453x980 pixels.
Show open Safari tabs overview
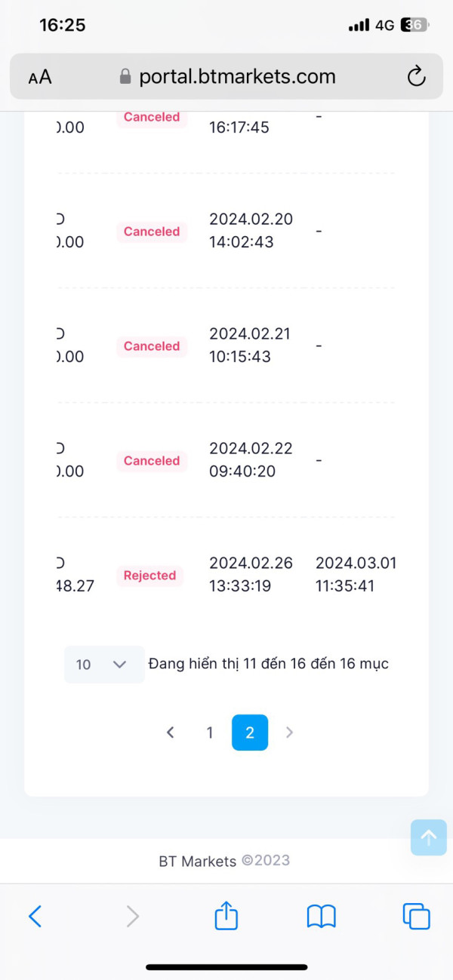[x=416, y=916]
